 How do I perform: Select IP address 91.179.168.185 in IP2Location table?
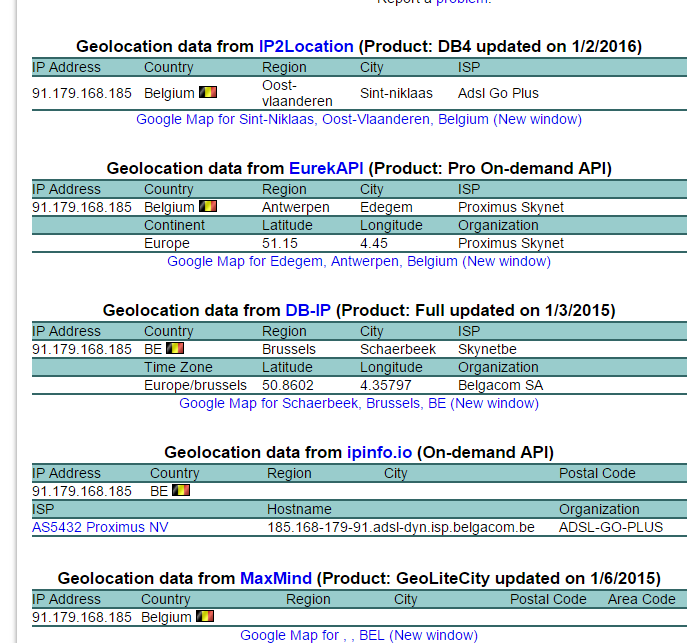(82, 93)
